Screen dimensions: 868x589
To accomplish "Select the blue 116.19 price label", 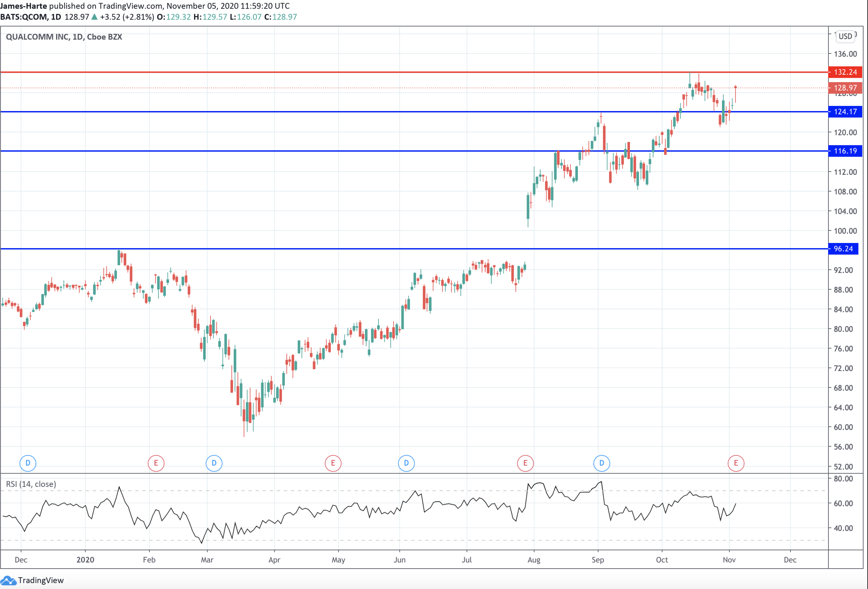I will 845,151.
